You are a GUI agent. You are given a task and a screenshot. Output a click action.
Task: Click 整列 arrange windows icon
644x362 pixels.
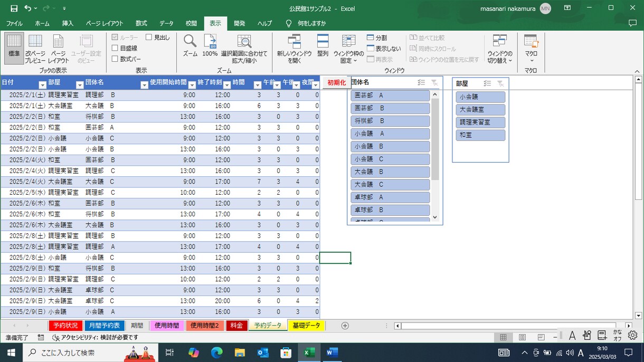[x=323, y=45]
